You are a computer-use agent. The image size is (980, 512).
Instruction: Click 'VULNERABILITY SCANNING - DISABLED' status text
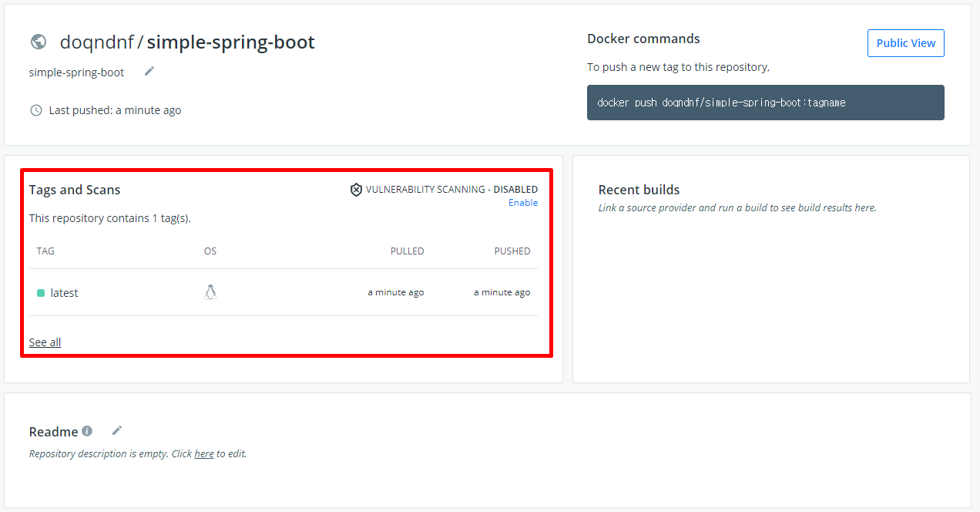452,190
